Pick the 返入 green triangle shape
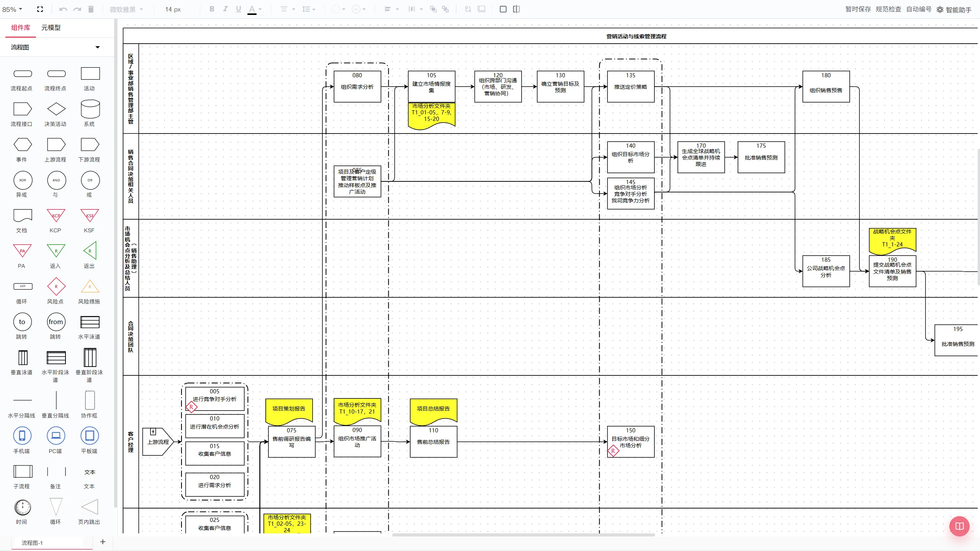 coord(56,251)
